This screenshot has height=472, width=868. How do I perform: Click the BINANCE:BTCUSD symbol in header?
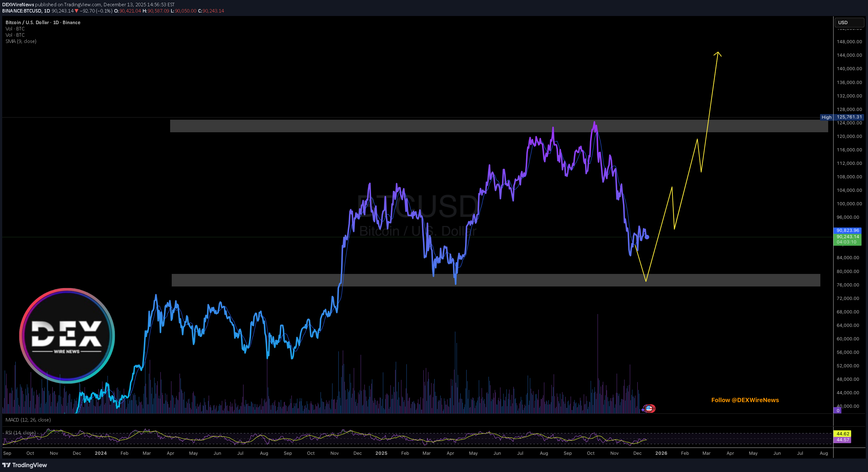coord(22,11)
